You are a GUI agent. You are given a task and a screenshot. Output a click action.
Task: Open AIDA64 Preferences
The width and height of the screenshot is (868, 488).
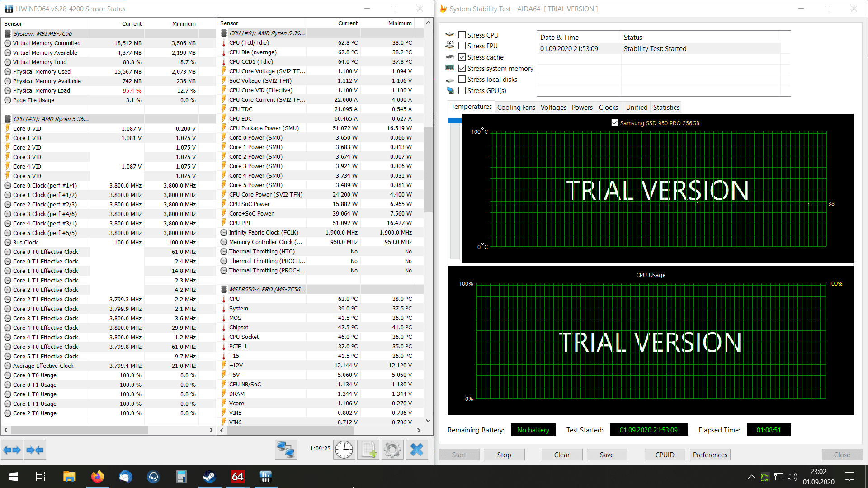coord(710,455)
